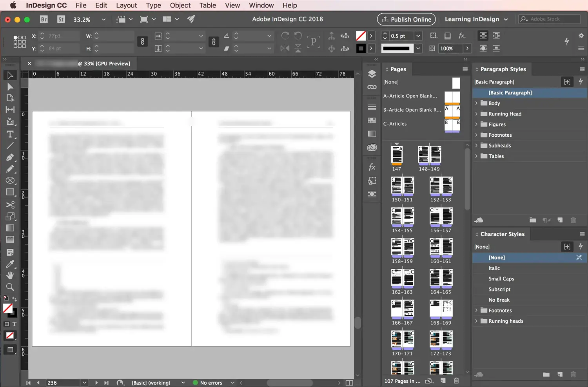Switch screen mode at bottom of toolbar
Screen dimensions: 588x387
tap(10, 350)
